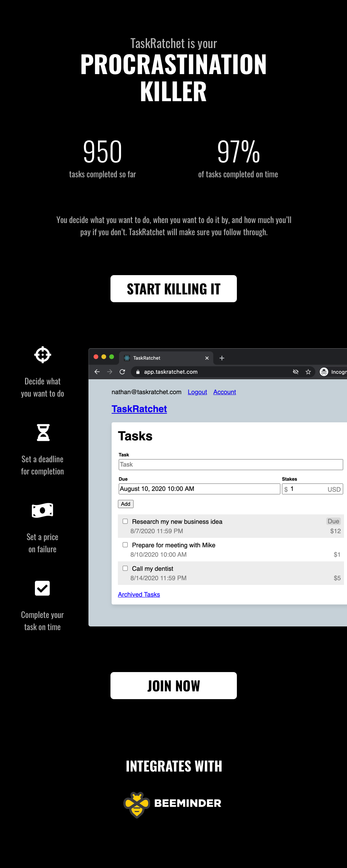Bookmark page with the star icon

coord(308,372)
